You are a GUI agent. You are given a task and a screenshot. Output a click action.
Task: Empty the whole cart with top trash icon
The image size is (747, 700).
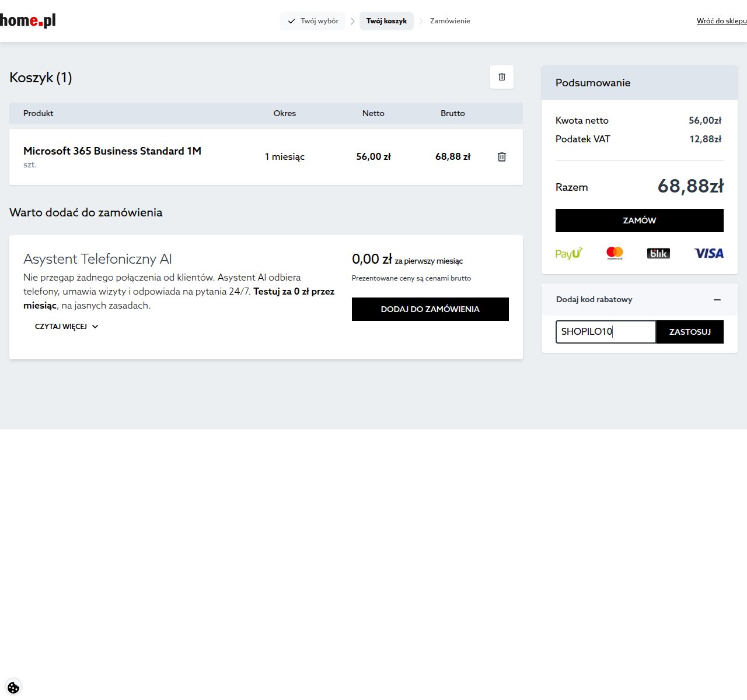point(502,77)
